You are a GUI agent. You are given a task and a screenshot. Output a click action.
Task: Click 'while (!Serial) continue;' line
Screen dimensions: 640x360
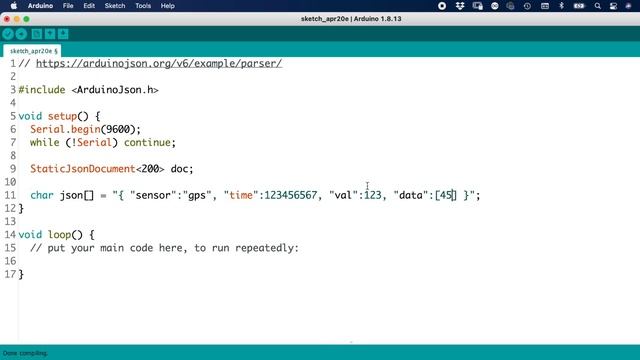tap(103, 142)
